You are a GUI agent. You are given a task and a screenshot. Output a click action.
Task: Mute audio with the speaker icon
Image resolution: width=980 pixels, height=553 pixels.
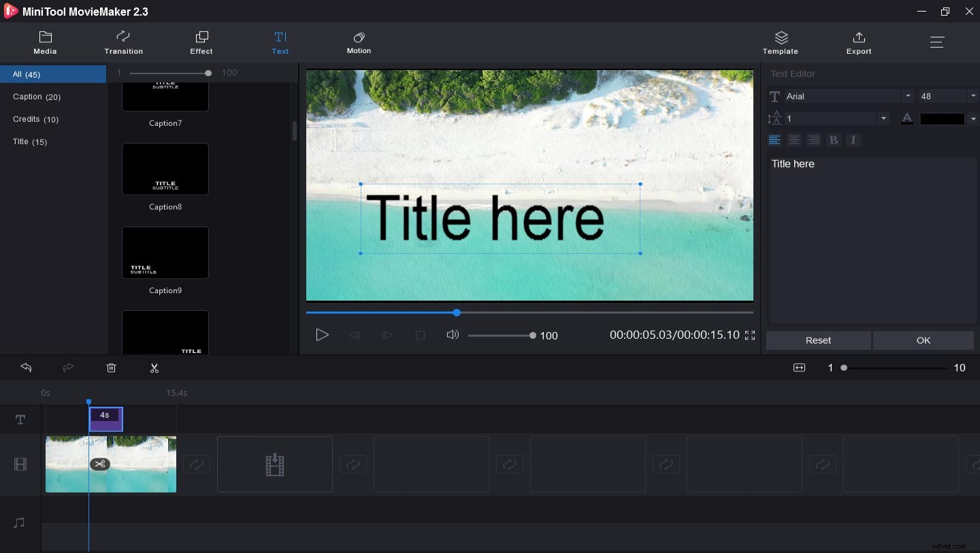453,335
